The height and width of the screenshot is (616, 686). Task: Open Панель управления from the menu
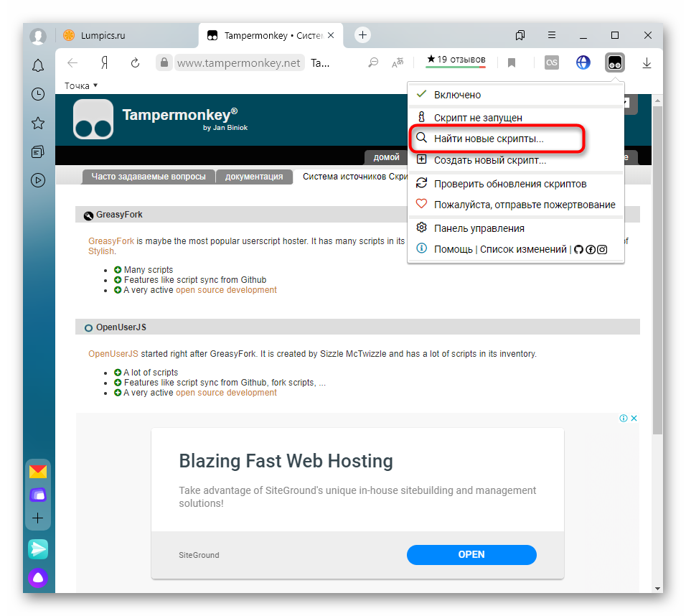point(479,228)
